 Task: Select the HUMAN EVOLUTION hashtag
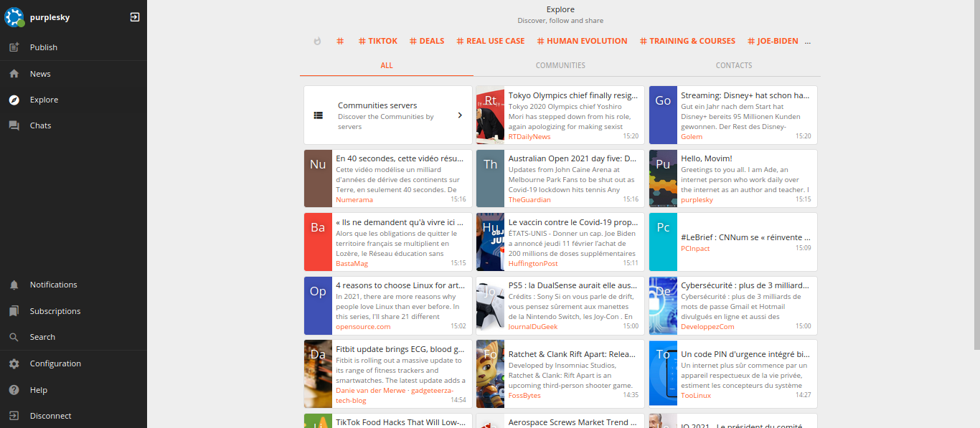click(x=582, y=41)
